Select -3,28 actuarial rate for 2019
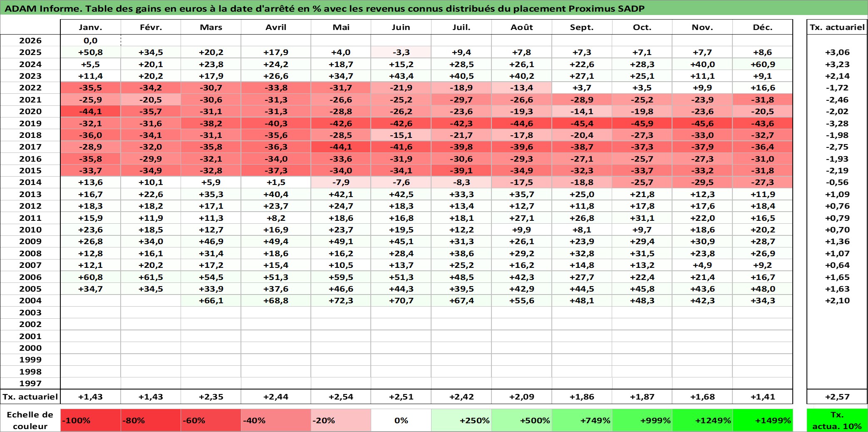The height and width of the screenshot is (432, 868). pyautogui.click(x=837, y=123)
